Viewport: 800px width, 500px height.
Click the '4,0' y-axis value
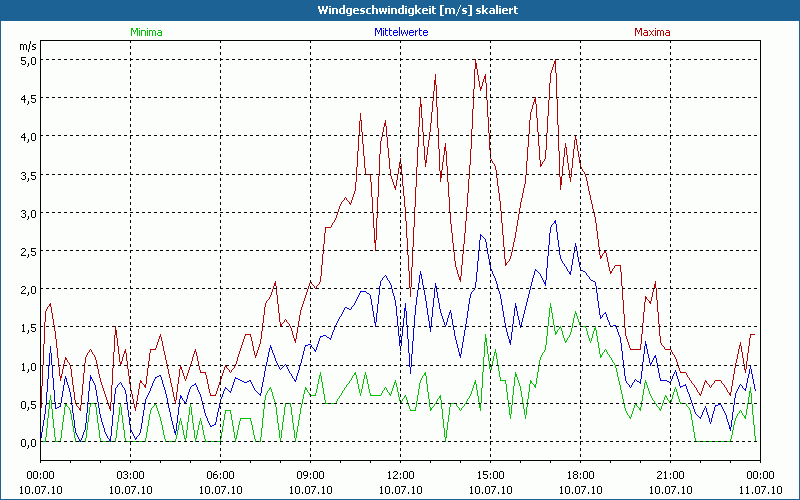29,137
